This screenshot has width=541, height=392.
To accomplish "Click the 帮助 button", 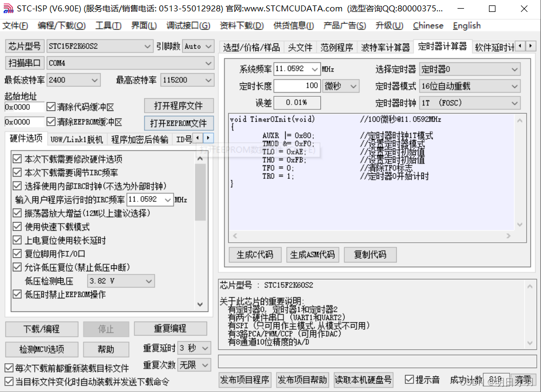I will click(106, 349).
